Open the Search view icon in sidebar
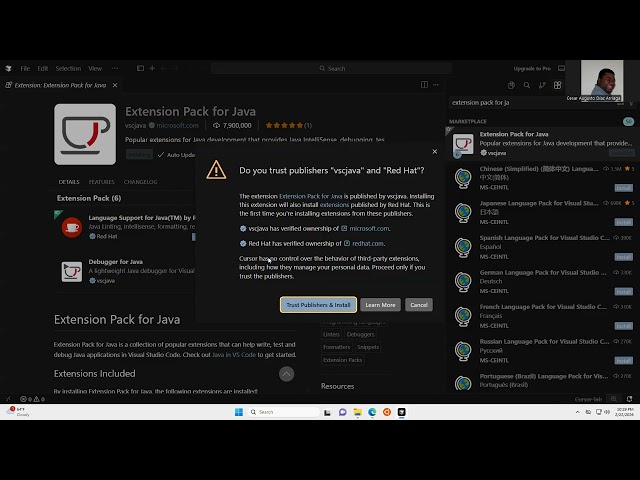Image resolution: width=640 pixels, height=480 pixels. click(527, 85)
